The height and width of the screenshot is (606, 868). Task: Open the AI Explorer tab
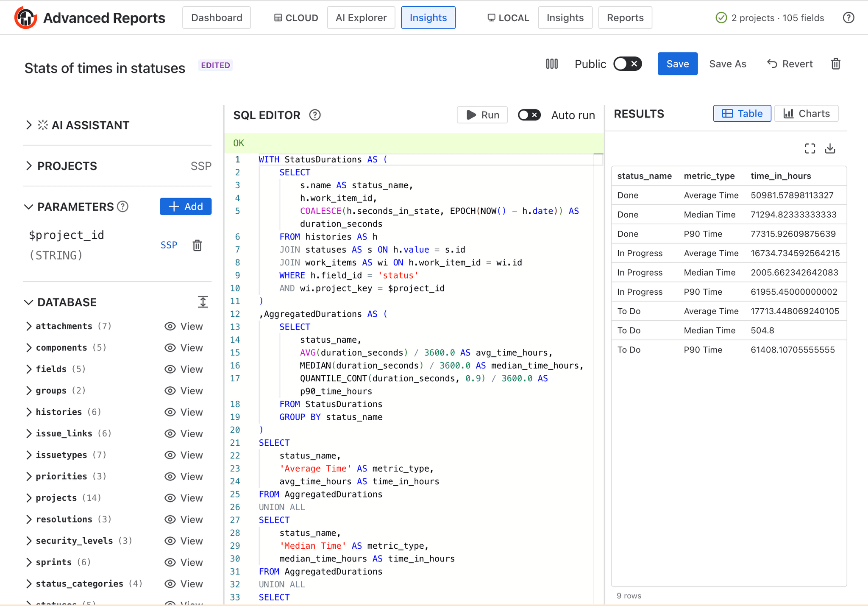click(361, 18)
